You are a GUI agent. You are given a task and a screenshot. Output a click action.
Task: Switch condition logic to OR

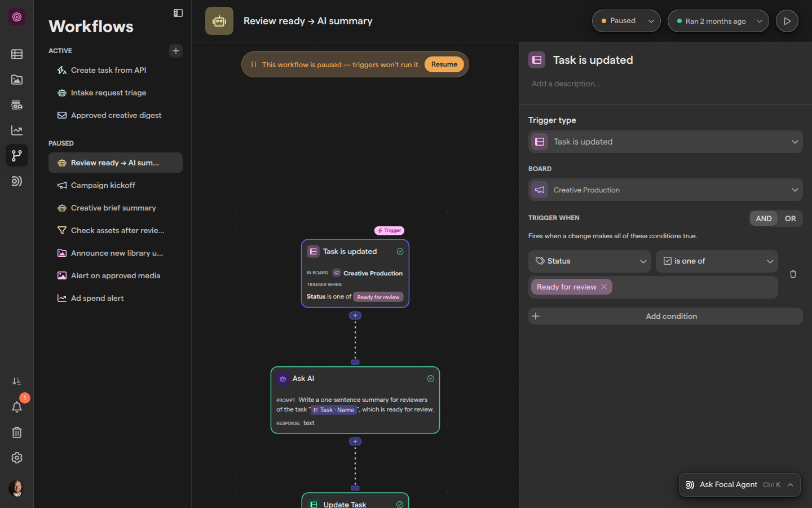tap(790, 218)
